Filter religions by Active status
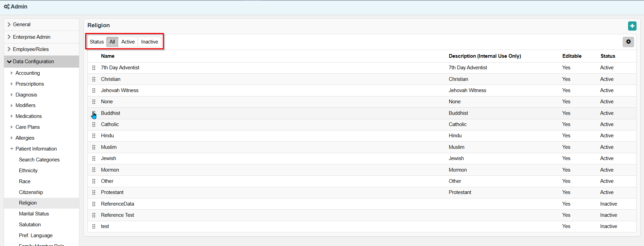The height and width of the screenshot is (246, 644). pos(128,42)
